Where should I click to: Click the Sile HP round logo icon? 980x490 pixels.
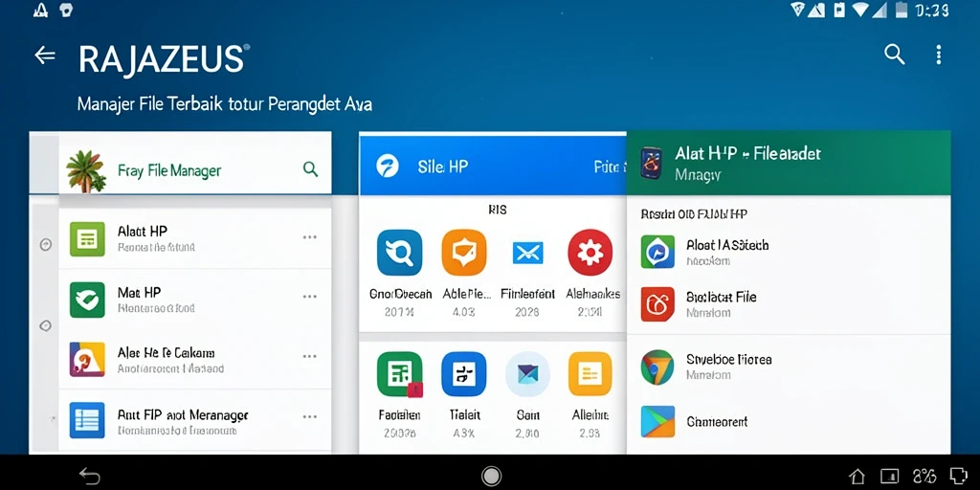pyautogui.click(x=388, y=167)
